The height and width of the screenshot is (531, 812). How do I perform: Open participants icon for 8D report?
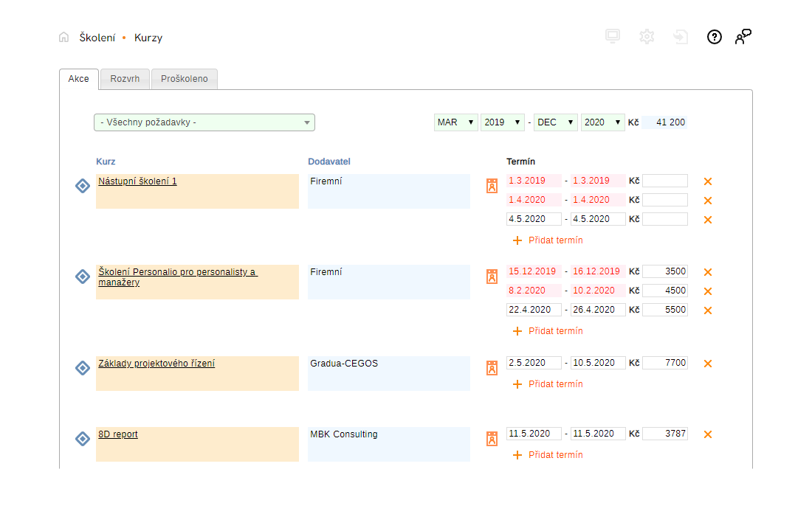click(492, 438)
